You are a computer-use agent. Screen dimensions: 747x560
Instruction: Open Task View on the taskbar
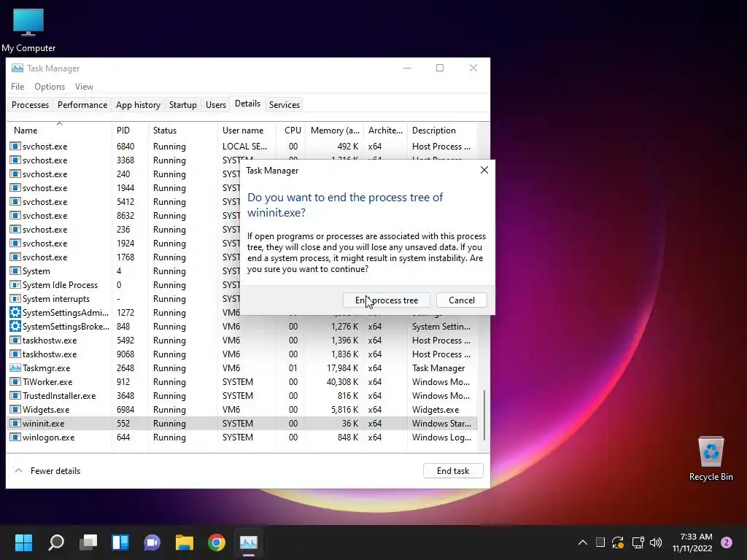point(88,542)
